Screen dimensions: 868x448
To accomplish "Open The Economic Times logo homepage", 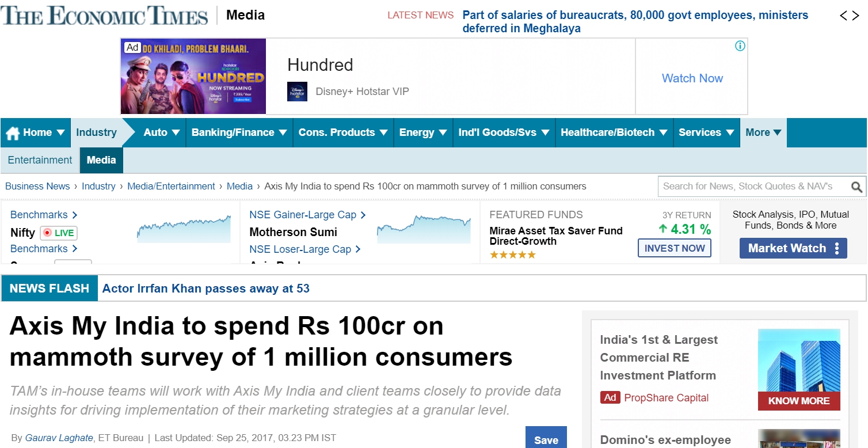I will [104, 16].
